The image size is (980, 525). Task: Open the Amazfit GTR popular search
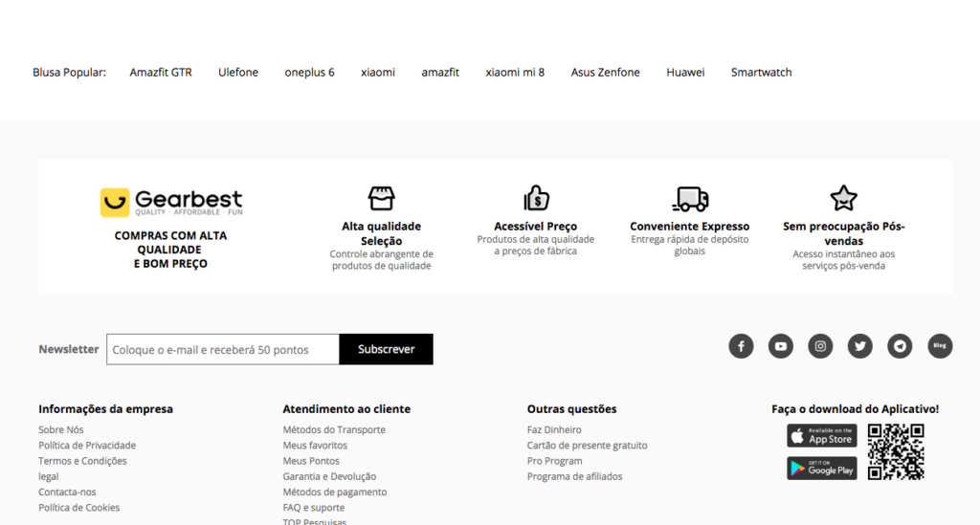click(x=161, y=73)
